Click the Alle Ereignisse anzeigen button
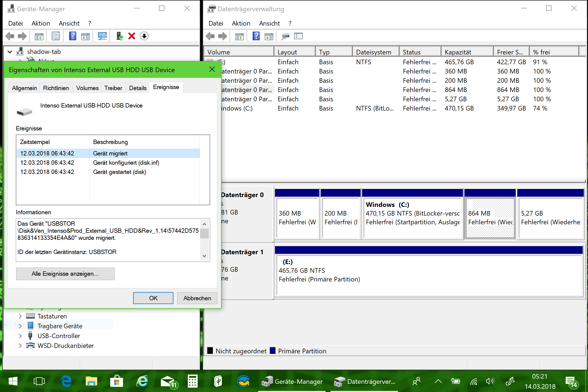The image size is (588, 392). (65, 274)
